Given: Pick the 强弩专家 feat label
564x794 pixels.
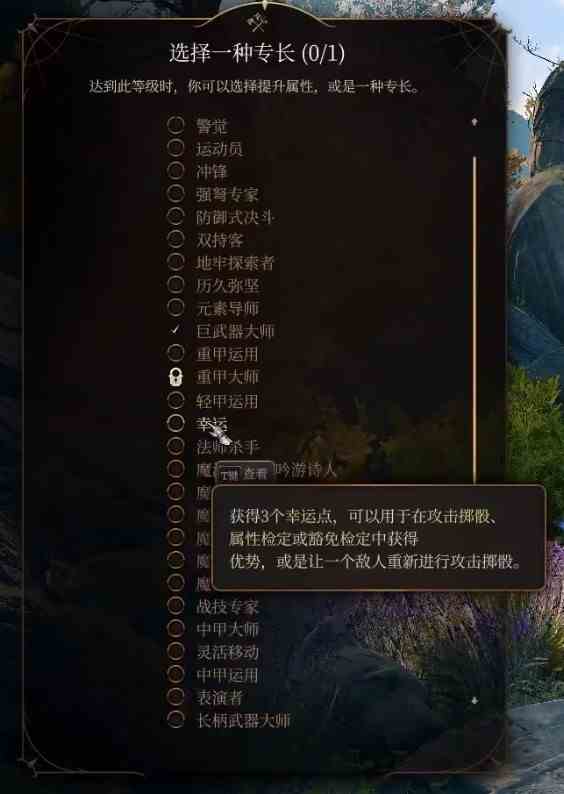Looking at the screenshot, I should coord(227,194).
